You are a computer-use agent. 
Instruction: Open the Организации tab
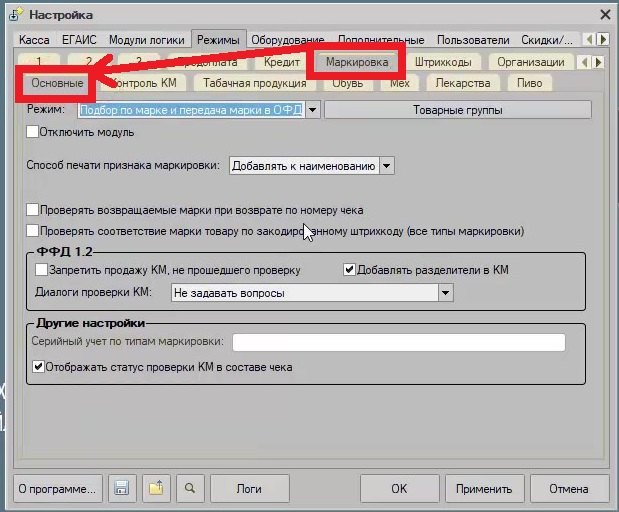(531, 62)
